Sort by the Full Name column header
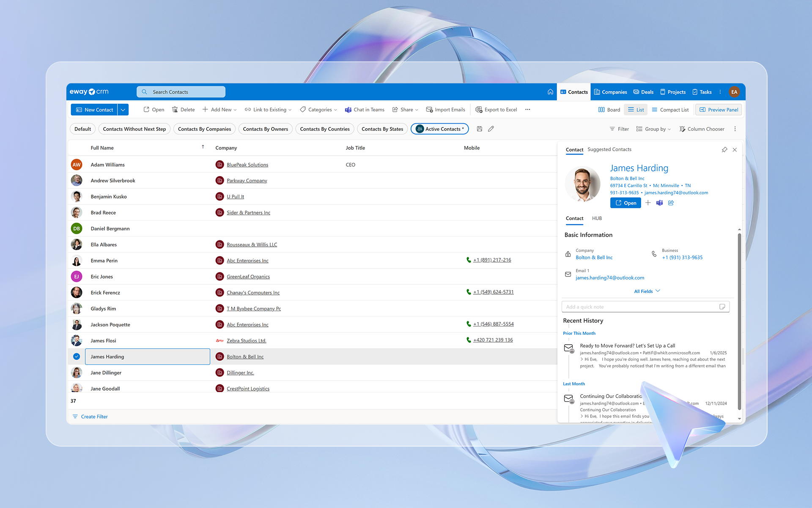 102,148
